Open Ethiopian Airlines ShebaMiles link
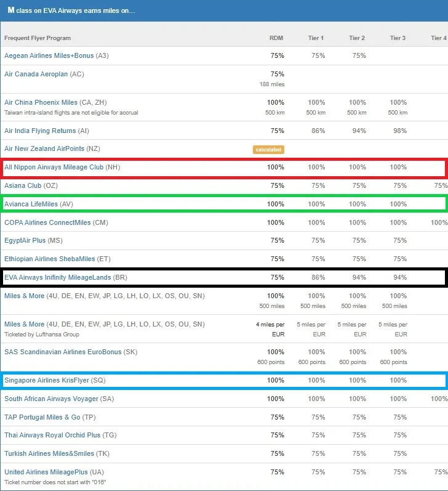 [x=49, y=259]
